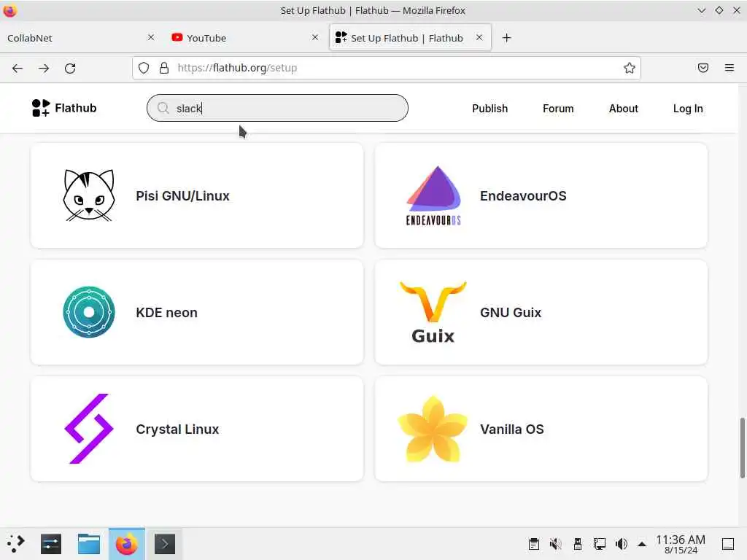This screenshot has width=747, height=560.
Task: Open EndeavourOS setup instructions
Action: (x=541, y=195)
